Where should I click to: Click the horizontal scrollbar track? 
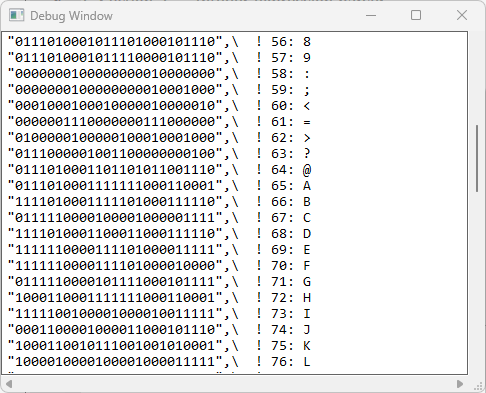234,384
